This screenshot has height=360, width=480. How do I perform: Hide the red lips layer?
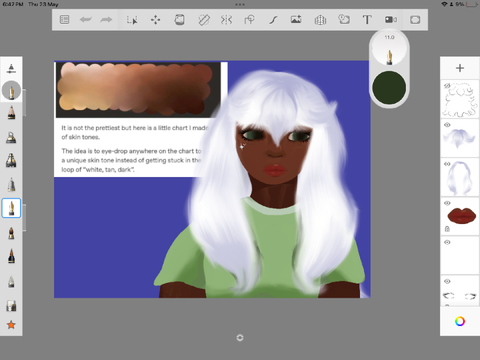tap(447, 203)
